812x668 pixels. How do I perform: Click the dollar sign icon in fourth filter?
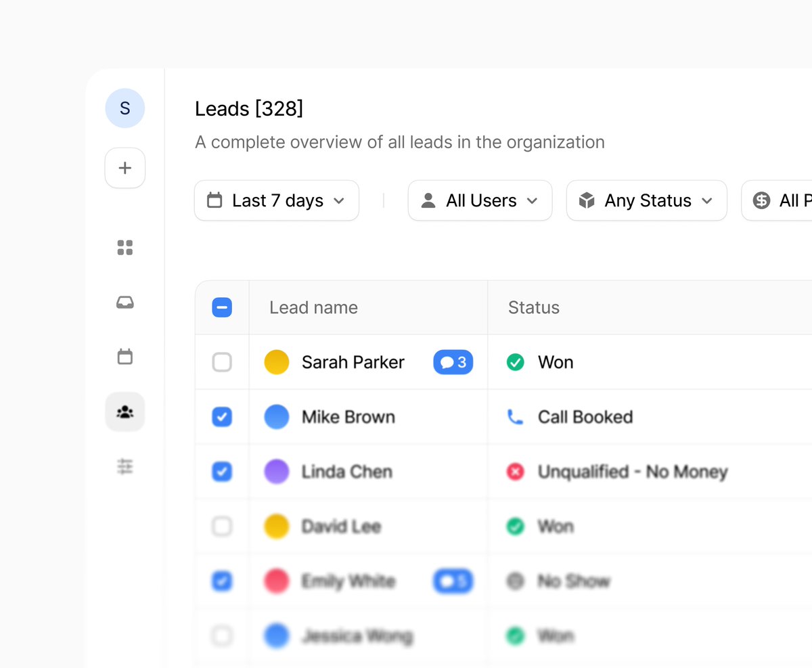click(762, 200)
